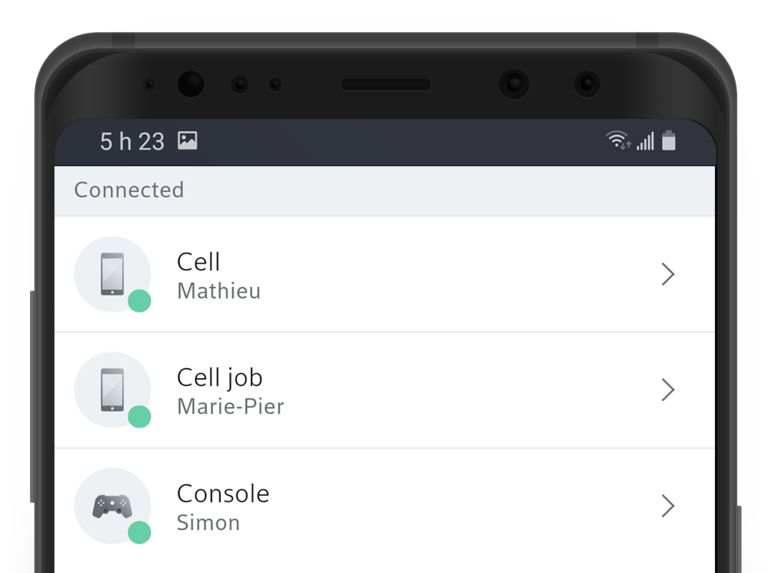
Task: Open the Cell device name label
Action: [x=198, y=262]
